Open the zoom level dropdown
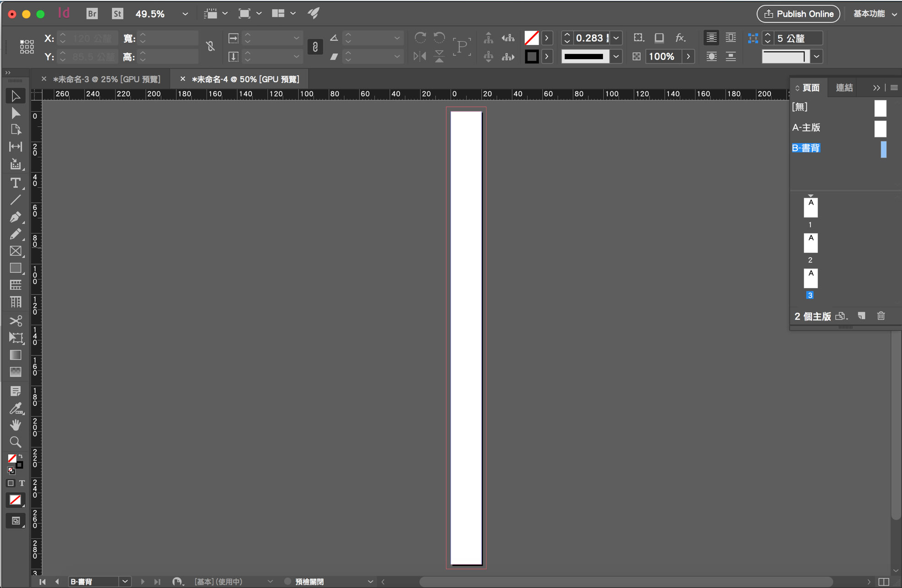This screenshot has height=588, width=902. (x=185, y=14)
